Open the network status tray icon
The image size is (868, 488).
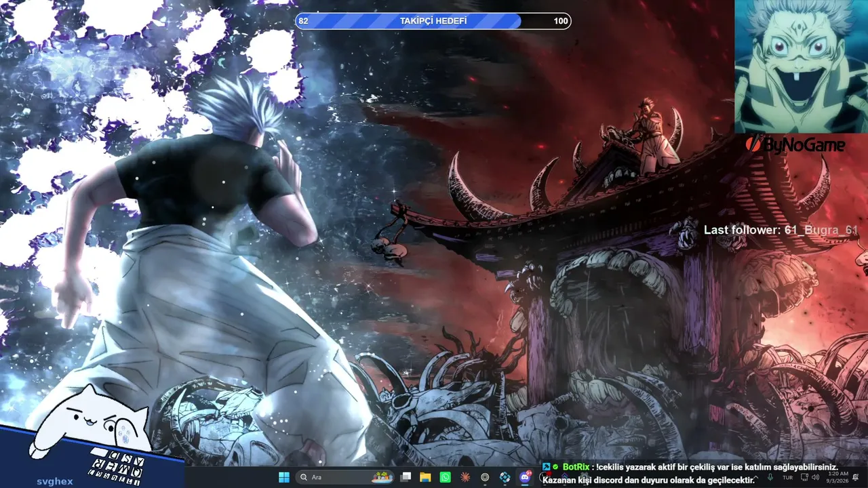(804, 477)
